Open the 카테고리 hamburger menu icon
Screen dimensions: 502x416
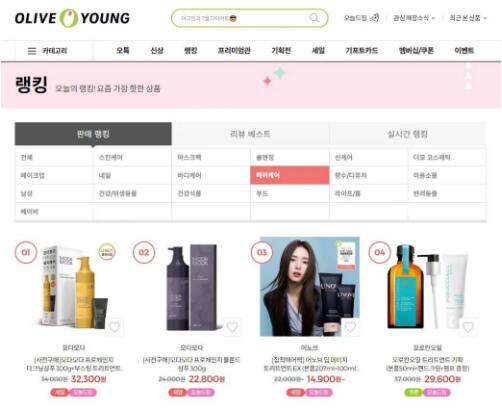tap(32, 51)
